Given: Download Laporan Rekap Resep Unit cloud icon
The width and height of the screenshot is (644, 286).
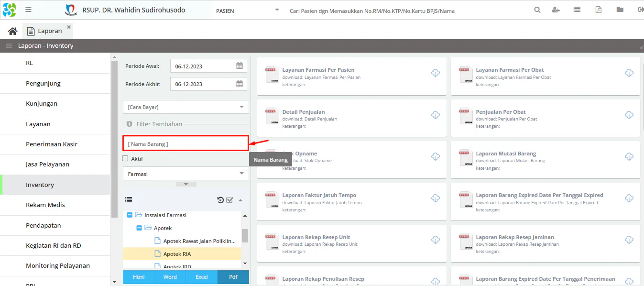Looking at the screenshot, I should [x=436, y=240].
